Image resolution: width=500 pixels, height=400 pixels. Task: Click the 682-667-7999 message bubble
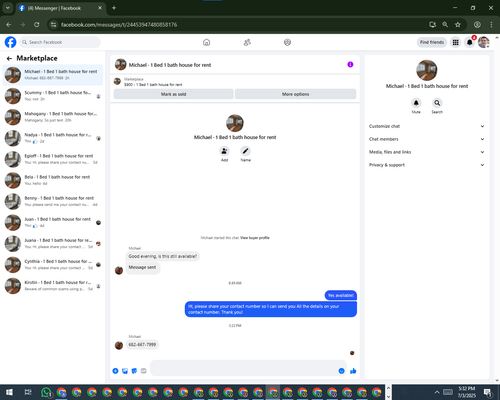click(142, 344)
